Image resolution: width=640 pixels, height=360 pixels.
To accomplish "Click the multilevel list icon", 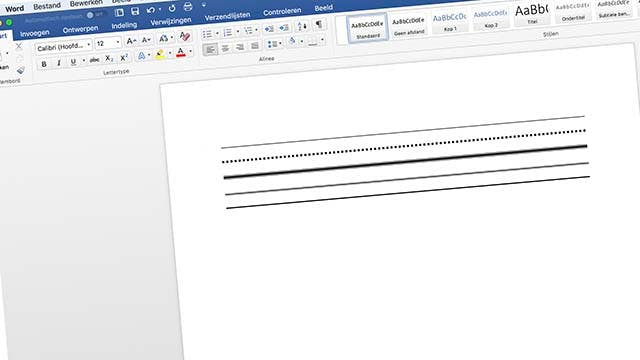I will click(x=248, y=31).
